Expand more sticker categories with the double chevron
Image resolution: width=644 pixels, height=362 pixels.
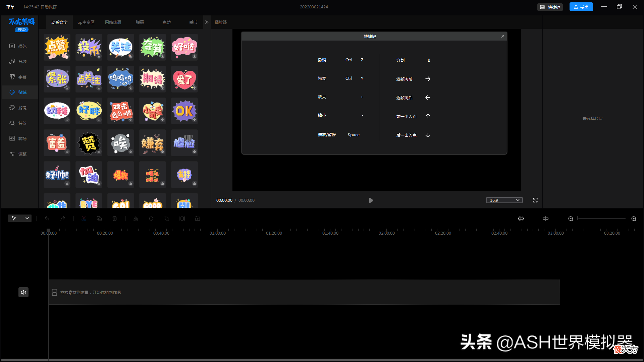point(207,22)
